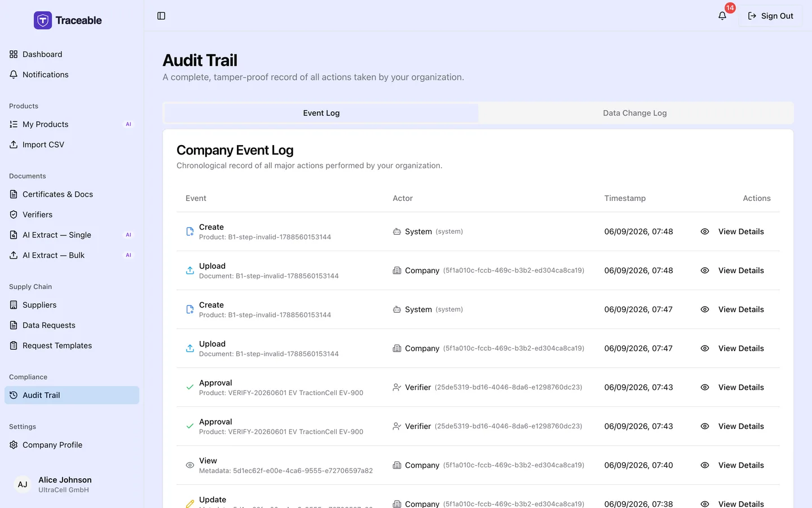The height and width of the screenshot is (508, 812).
Task: Click Metadata: 5d1ec62f-e00e-4ca6-9555-e72706597a82 text
Action: pyautogui.click(x=286, y=471)
